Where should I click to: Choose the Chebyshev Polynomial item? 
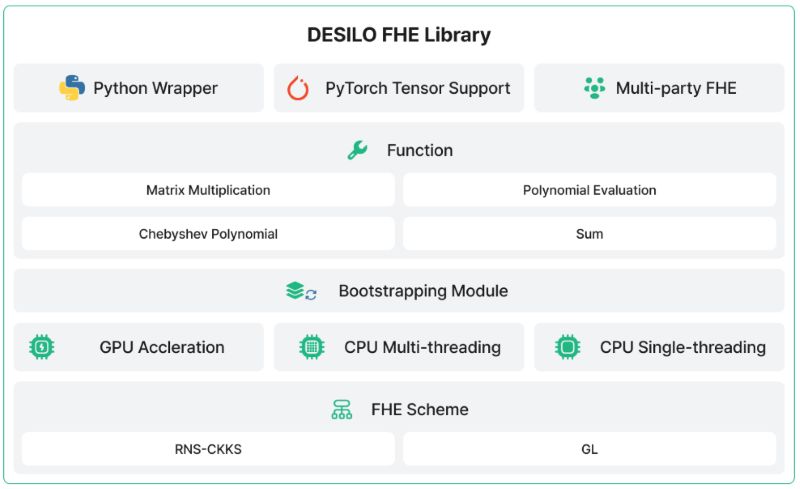208,234
